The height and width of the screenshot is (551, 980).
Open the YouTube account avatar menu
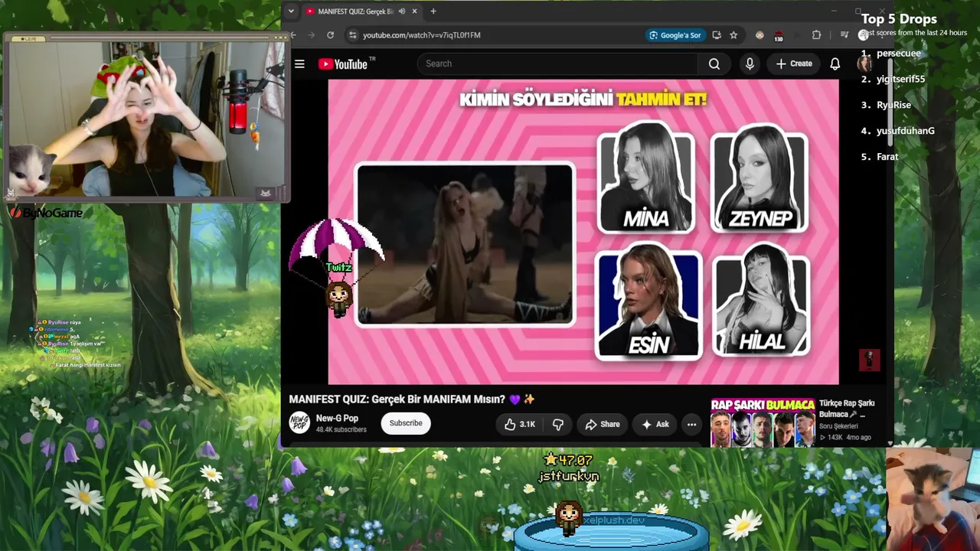[865, 64]
